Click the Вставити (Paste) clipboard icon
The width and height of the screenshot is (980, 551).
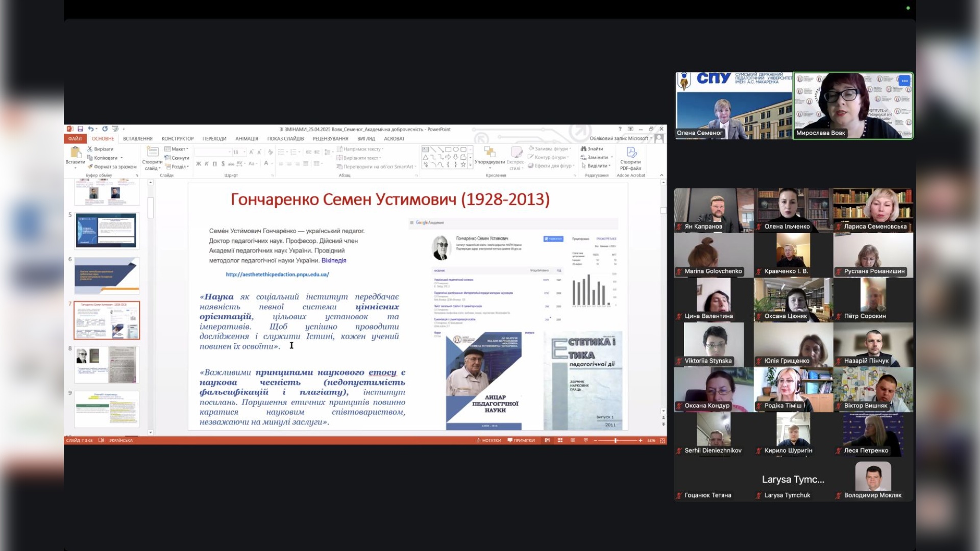(x=76, y=153)
